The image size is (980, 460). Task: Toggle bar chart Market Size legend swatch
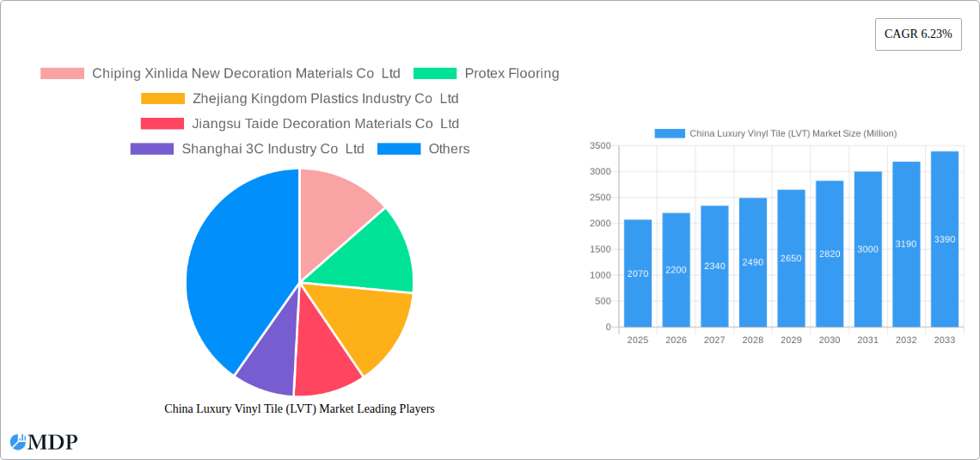(x=669, y=134)
